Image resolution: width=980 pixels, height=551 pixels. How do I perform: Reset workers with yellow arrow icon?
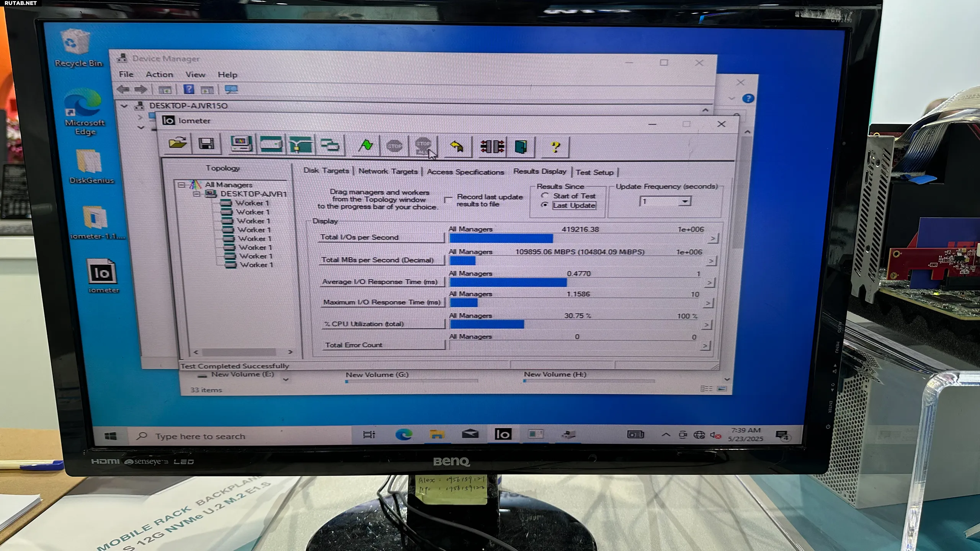456,147
